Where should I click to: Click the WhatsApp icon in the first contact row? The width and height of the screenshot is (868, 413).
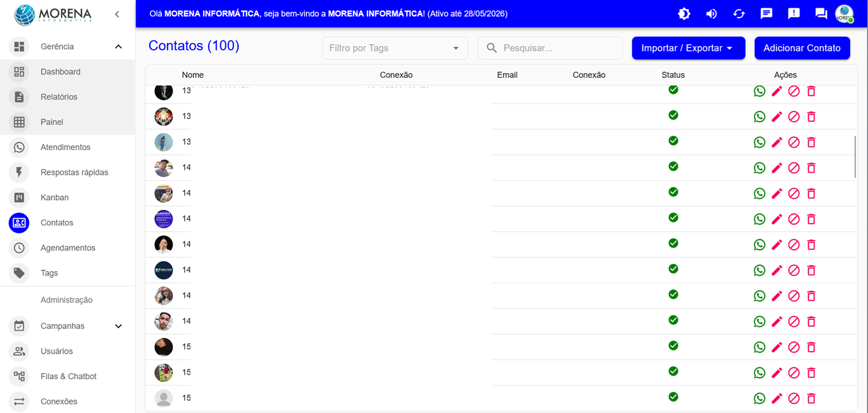pyautogui.click(x=759, y=92)
